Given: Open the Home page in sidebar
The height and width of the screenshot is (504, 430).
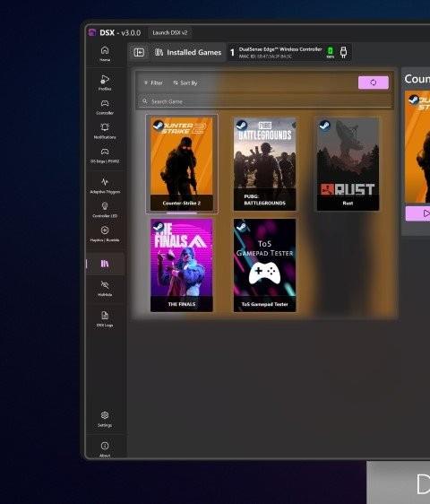Looking at the screenshot, I should coord(105,54).
